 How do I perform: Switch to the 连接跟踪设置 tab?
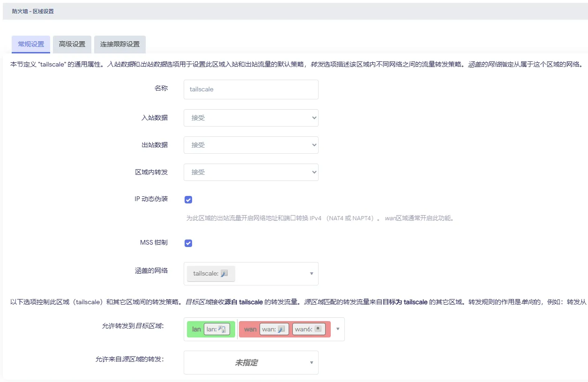[x=120, y=45]
